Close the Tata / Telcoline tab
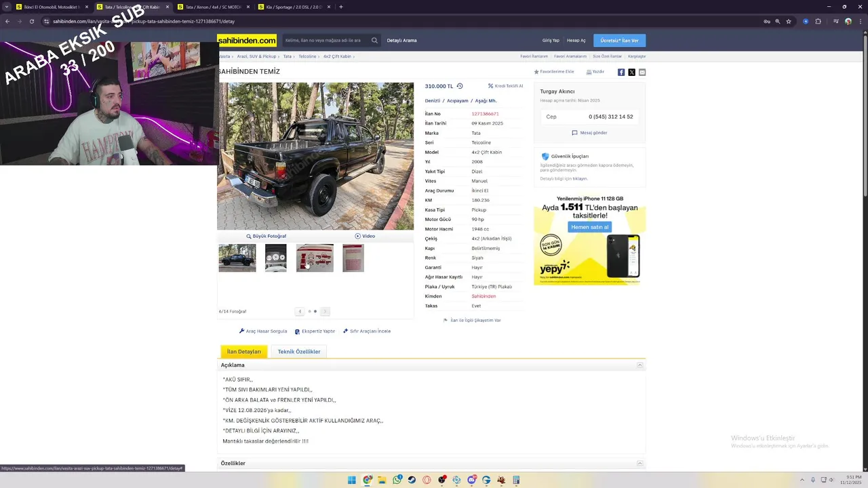The image size is (868, 488). 167,7
